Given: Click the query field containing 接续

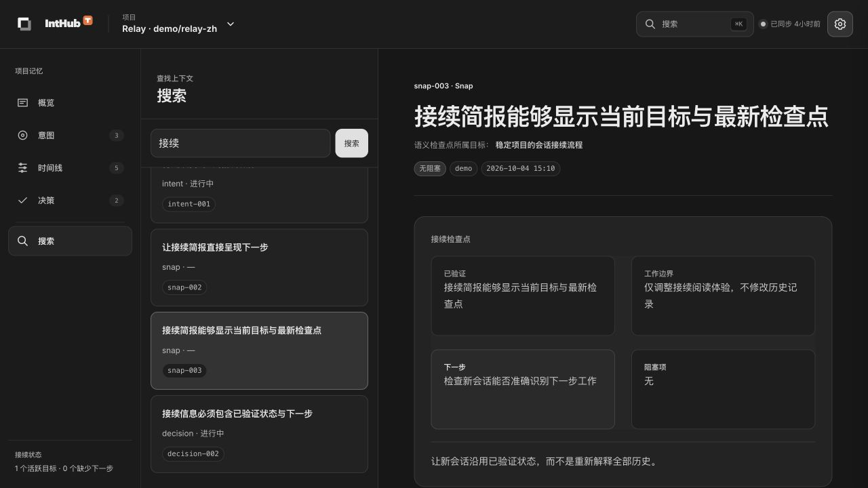Looking at the screenshot, I should [240, 143].
